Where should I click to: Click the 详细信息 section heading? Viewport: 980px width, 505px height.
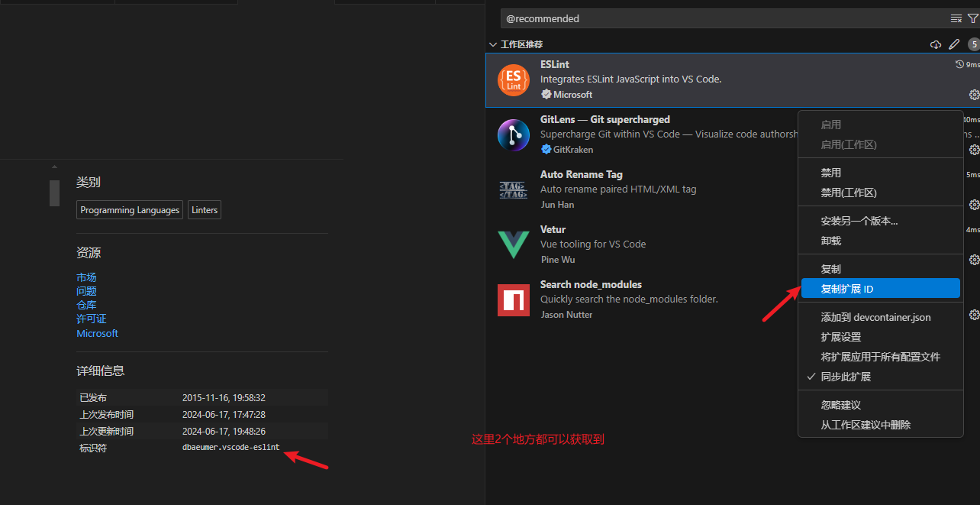pos(101,371)
